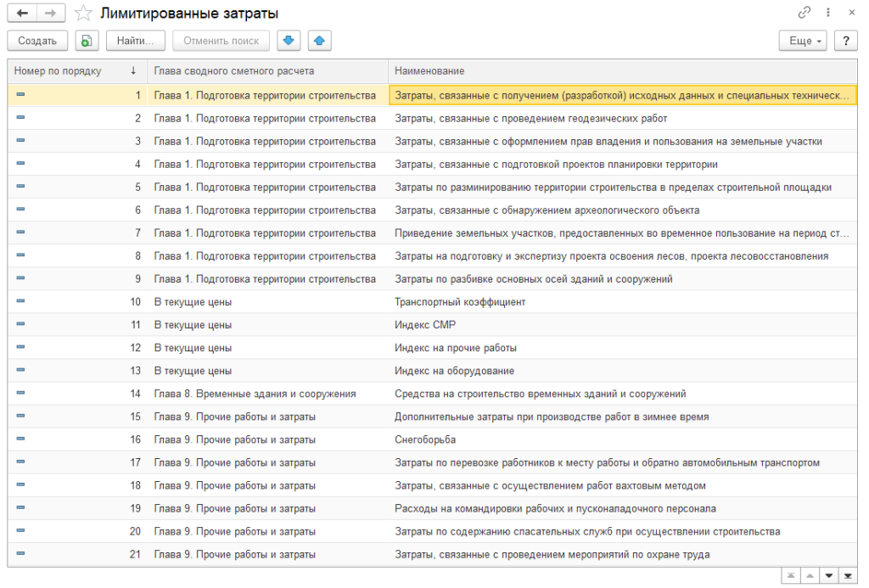
Task: Select the Снегоборьба row
Action: pyautogui.click(x=425, y=440)
